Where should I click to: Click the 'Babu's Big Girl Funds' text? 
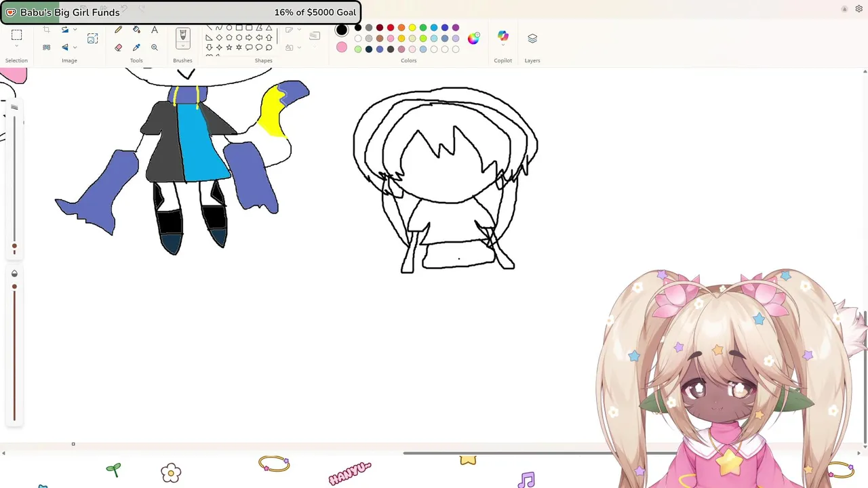(x=70, y=12)
